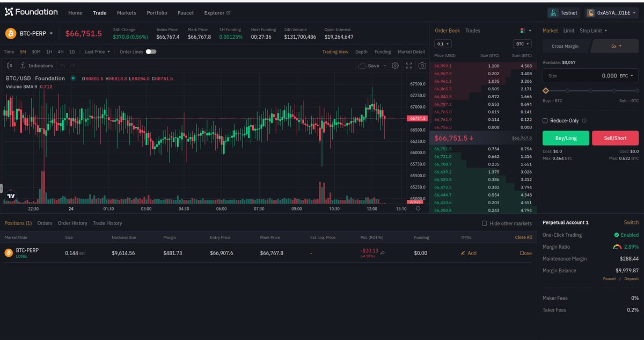Switch to the Limit order tab
Viewport: 644px width, 340px height.
568,31
